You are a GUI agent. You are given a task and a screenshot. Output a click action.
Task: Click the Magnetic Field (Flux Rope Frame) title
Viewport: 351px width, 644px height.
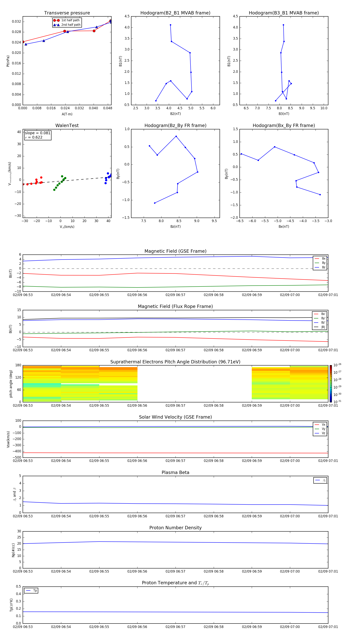coord(175,307)
